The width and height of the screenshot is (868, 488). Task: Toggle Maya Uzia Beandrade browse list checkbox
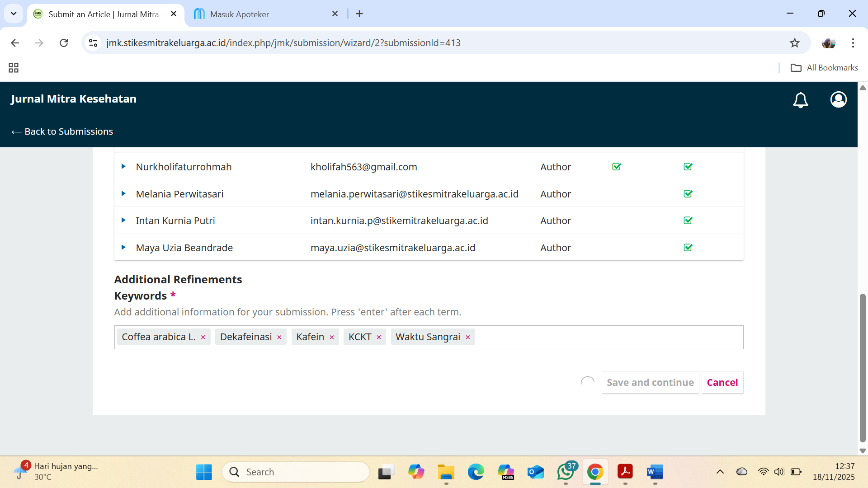(688, 248)
